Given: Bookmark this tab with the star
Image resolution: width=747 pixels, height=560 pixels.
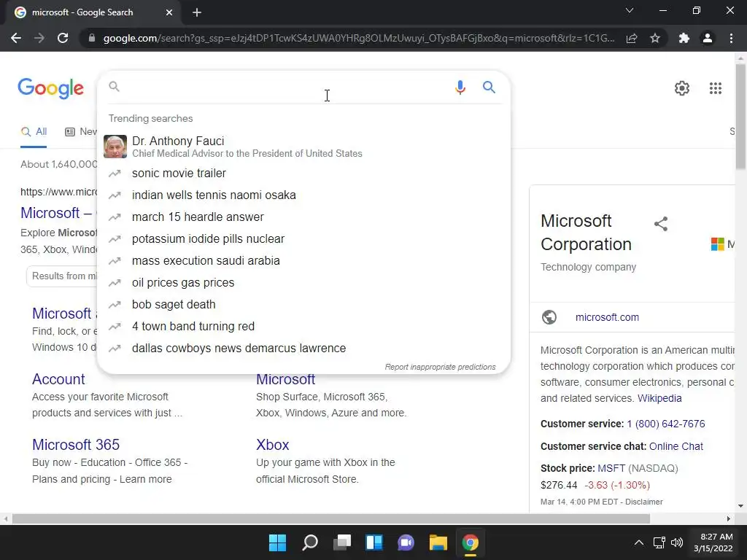Looking at the screenshot, I should [x=655, y=38].
